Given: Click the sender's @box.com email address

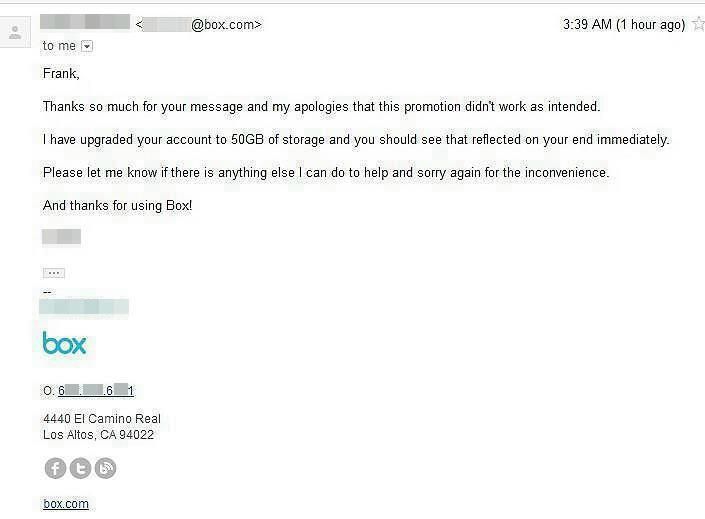Looking at the screenshot, I should pyautogui.click(x=198, y=24).
